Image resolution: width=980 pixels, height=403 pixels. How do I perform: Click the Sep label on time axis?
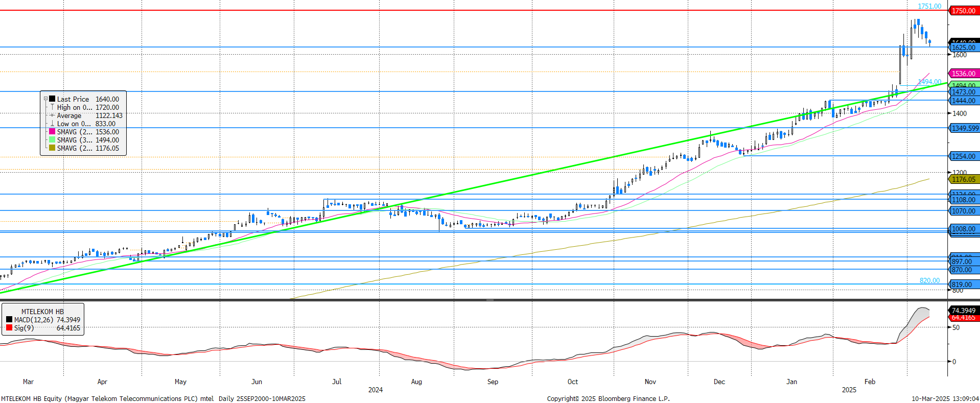493,382
